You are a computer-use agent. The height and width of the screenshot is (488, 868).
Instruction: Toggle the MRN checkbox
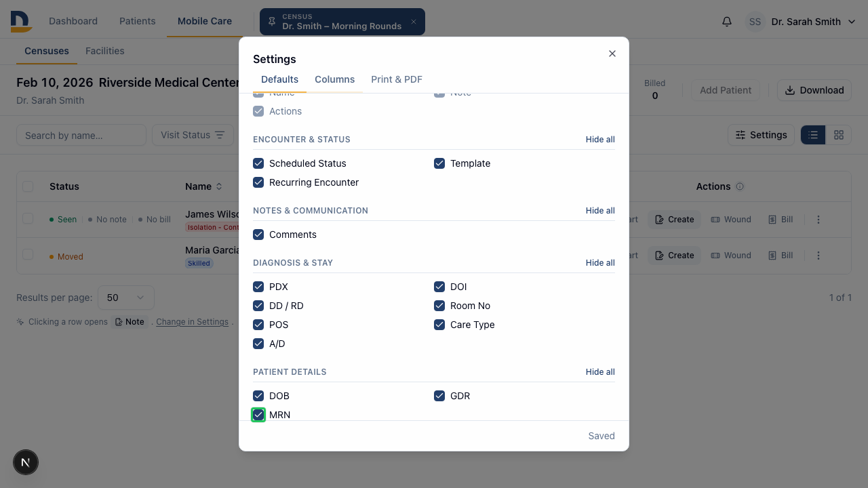pos(258,415)
